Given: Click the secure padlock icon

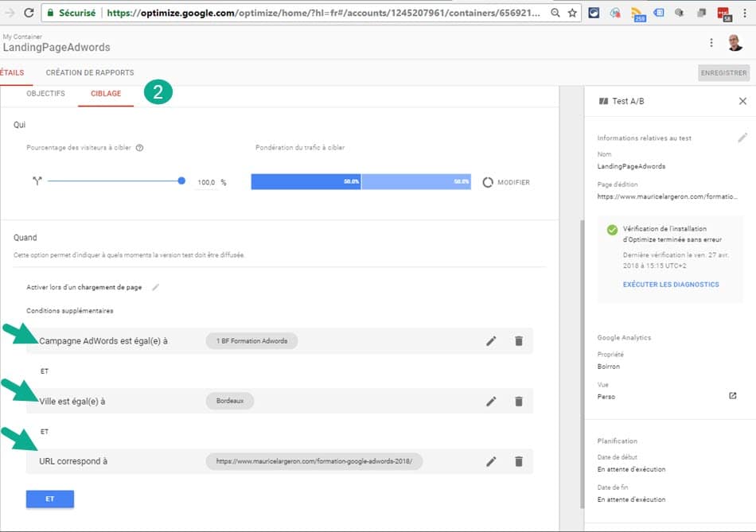Looking at the screenshot, I should pyautogui.click(x=50, y=13).
